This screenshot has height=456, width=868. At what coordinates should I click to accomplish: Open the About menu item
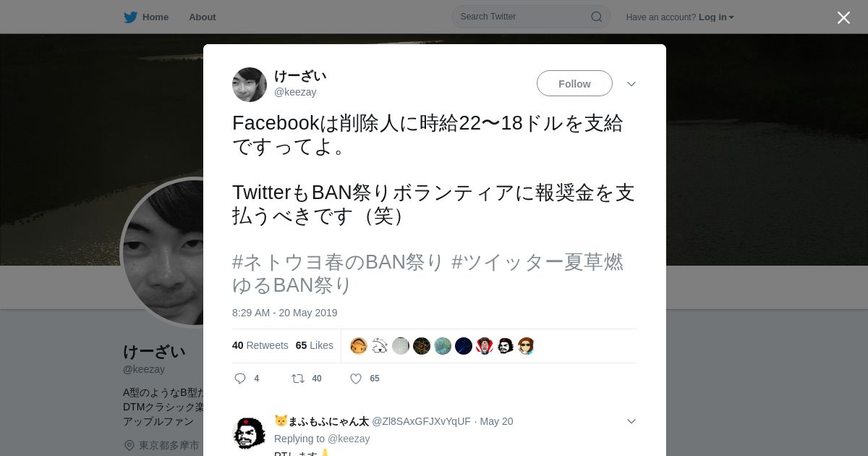[x=203, y=17]
